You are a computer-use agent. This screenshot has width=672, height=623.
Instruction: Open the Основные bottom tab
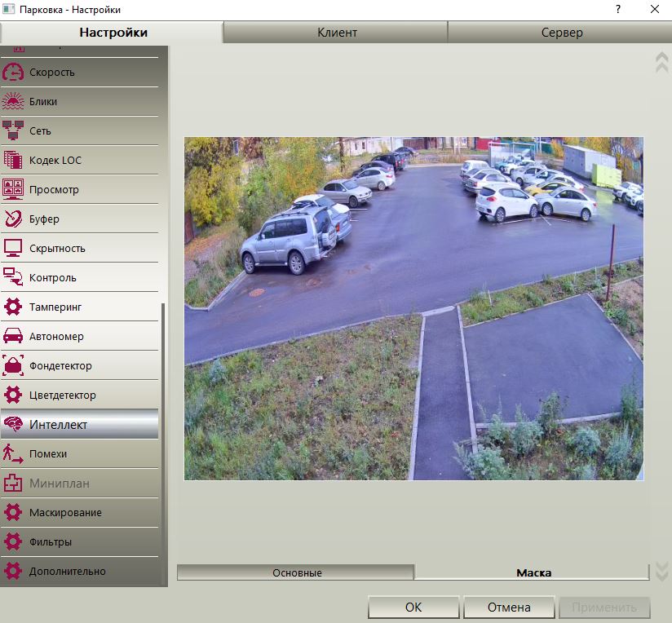click(x=296, y=572)
